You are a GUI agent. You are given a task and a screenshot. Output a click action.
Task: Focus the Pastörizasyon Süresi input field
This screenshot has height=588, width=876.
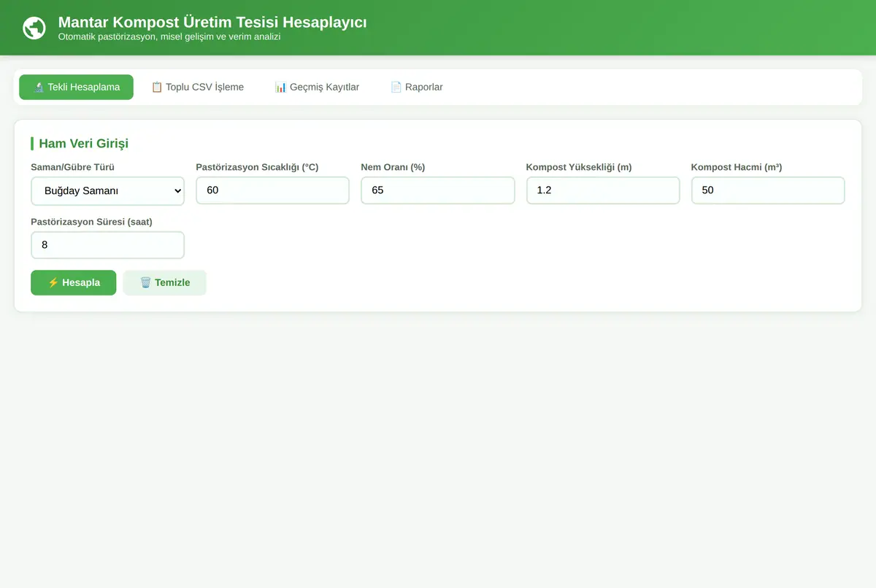click(107, 245)
